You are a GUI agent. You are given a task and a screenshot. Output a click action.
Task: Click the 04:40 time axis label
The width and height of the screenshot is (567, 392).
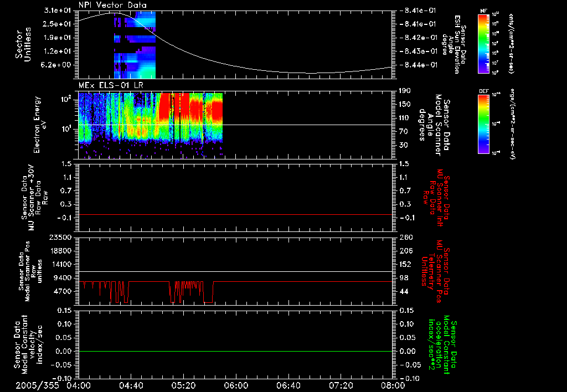coord(131,385)
